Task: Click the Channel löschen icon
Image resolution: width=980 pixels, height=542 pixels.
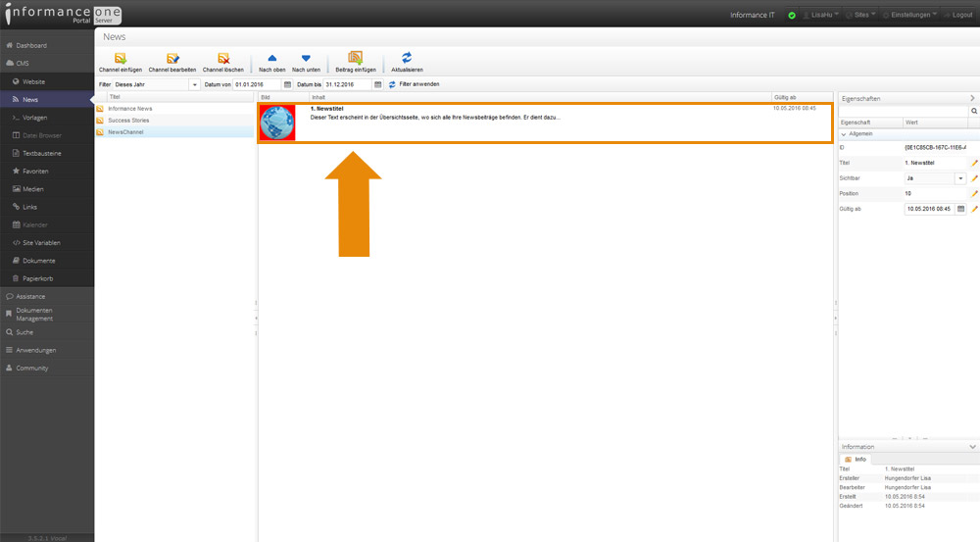Action: click(223, 59)
